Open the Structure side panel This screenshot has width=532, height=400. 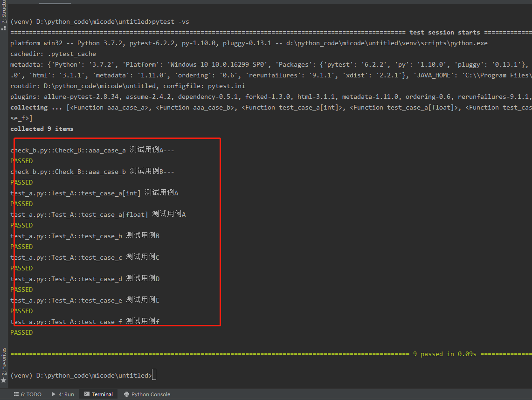(x=4, y=15)
